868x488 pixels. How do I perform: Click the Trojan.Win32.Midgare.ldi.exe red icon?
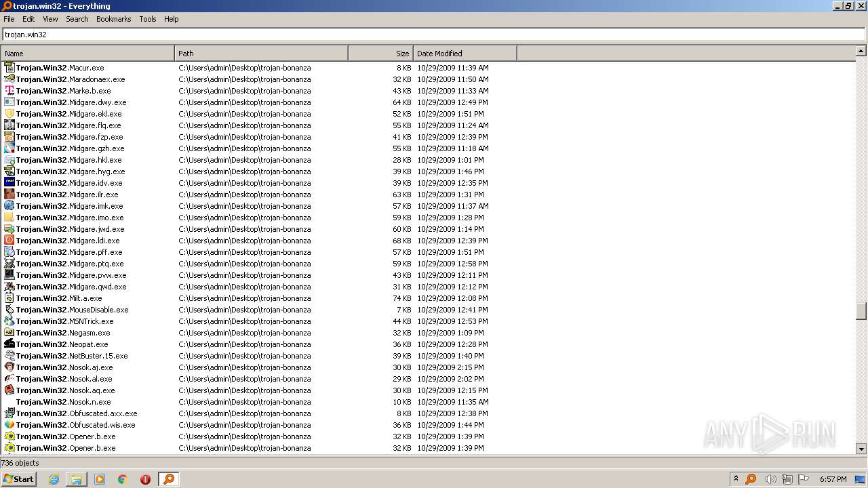9,241
